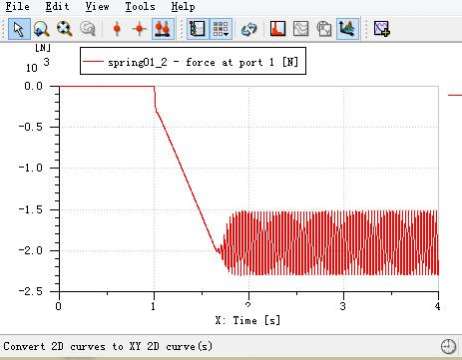The image size is (462, 360).
Task: Enable the single vertical cursor marker
Action: (117, 29)
